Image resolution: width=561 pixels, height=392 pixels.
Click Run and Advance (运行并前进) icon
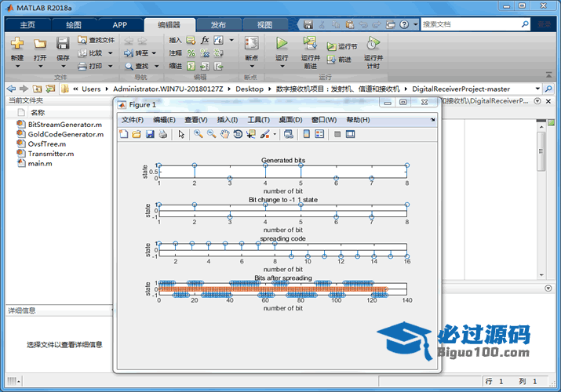pos(310,43)
